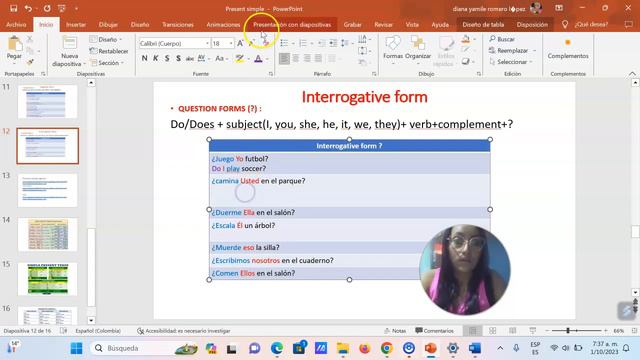The height and width of the screenshot is (360, 640).
Task: Select slide 15 thumbnail
Action: (48, 279)
